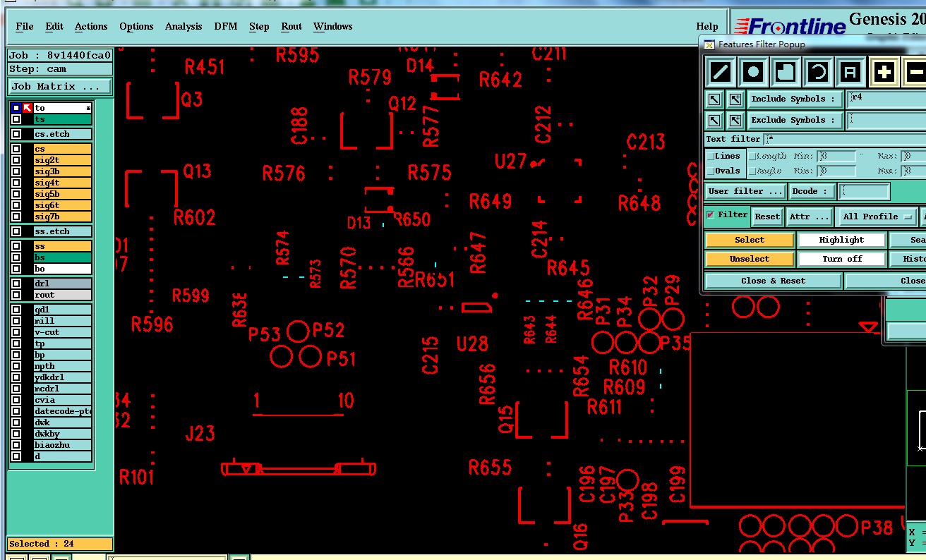Open the Help menu

707,27
